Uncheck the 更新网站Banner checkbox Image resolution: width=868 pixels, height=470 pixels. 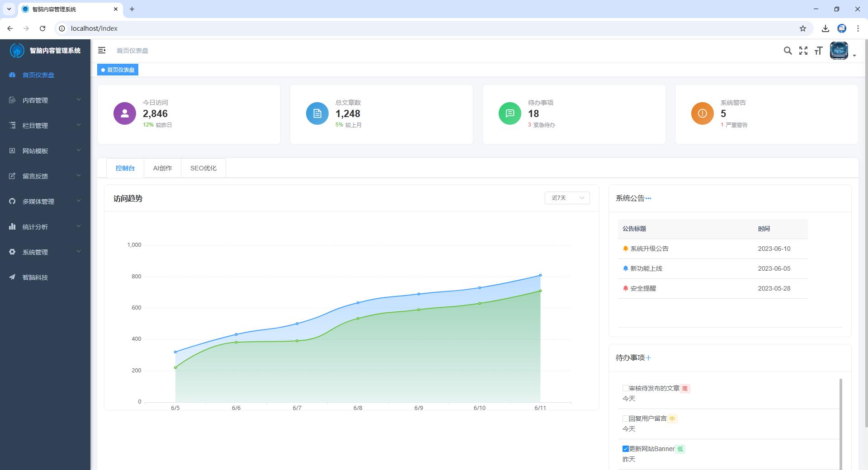click(625, 449)
